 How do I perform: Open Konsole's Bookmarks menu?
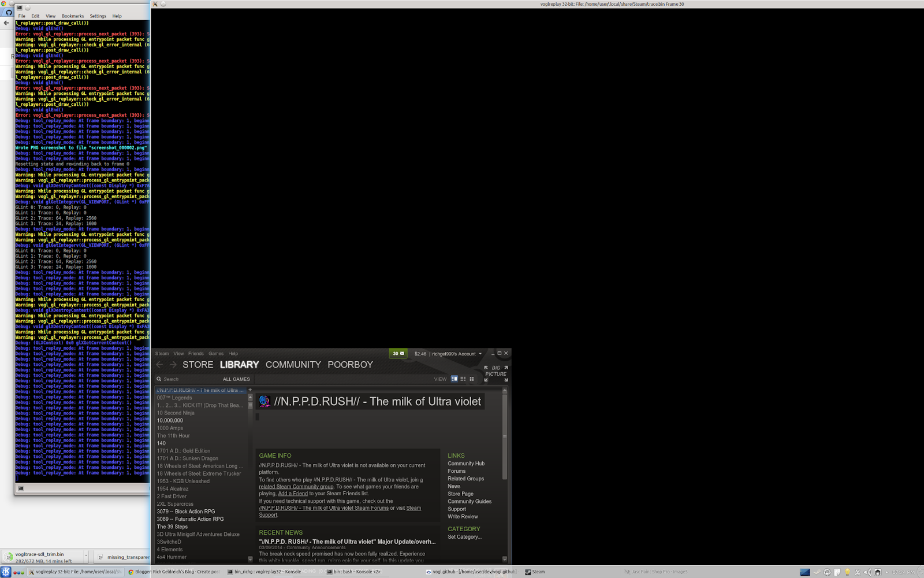point(73,16)
